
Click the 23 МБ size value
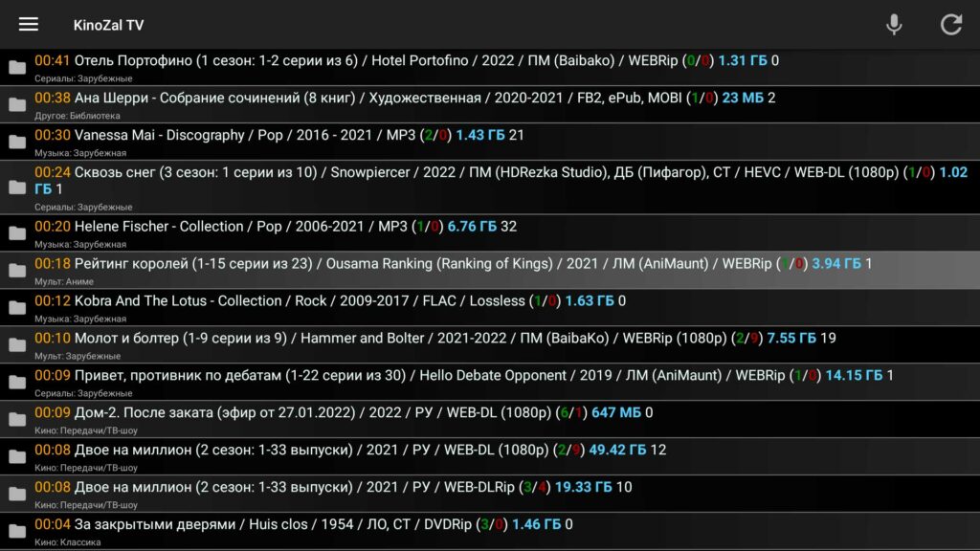click(x=743, y=99)
